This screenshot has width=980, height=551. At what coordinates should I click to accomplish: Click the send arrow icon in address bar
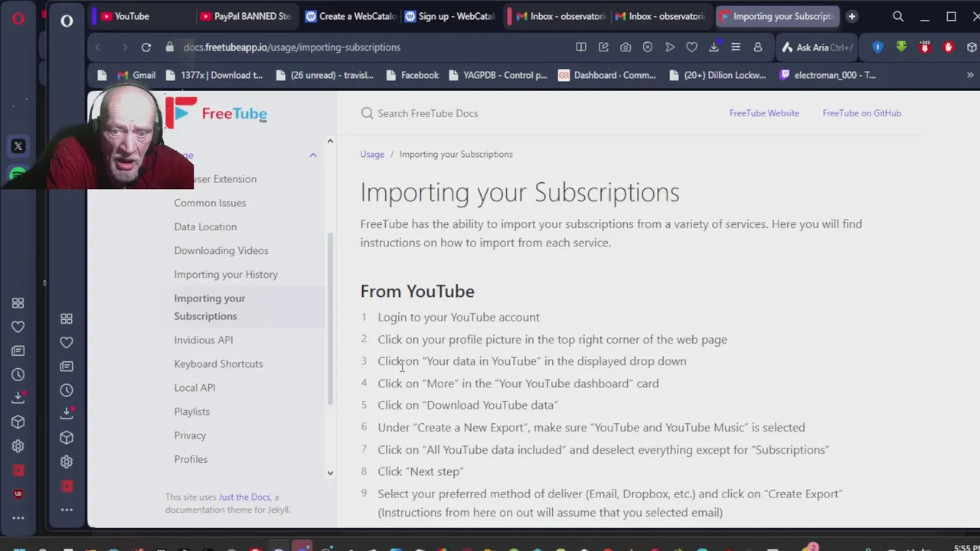point(670,47)
